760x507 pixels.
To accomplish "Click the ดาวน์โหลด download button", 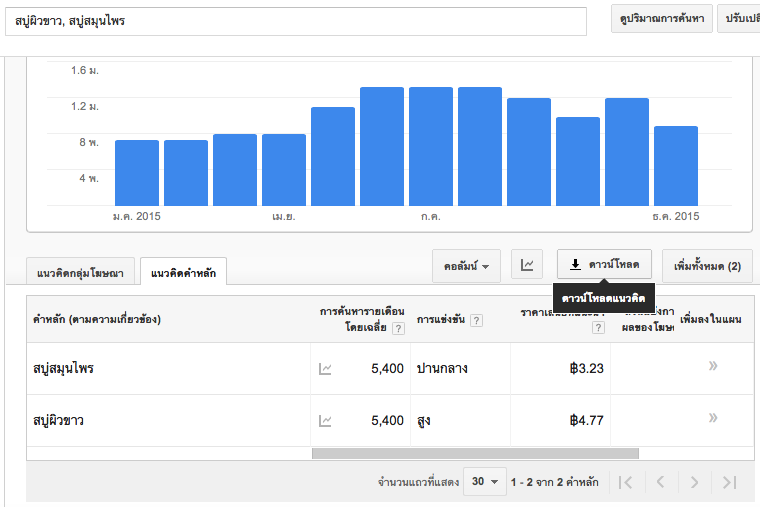I will pyautogui.click(x=604, y=265).
